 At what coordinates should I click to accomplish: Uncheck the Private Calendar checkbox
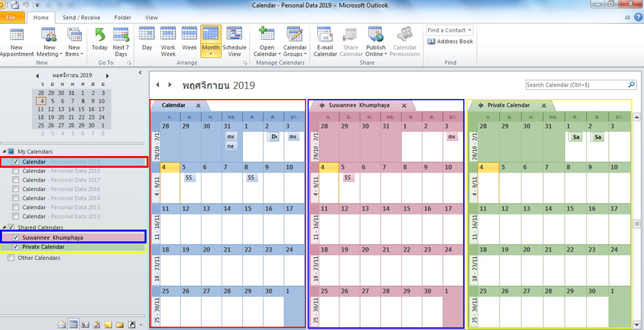pyautogui.click(x=16, y=247)
